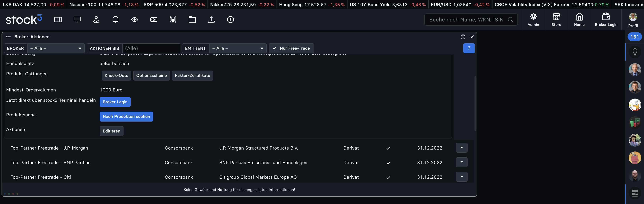Click the S&P 500 ticker entry

point(174,4)
